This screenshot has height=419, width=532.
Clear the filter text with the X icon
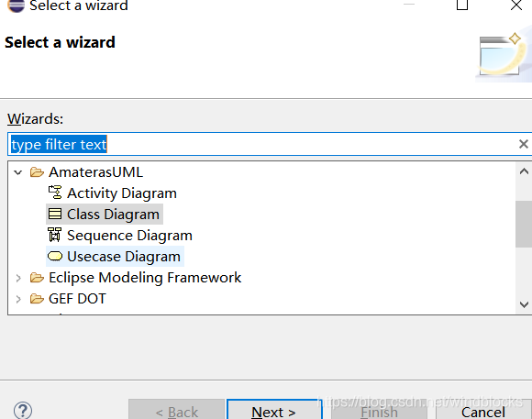[524, 144]
